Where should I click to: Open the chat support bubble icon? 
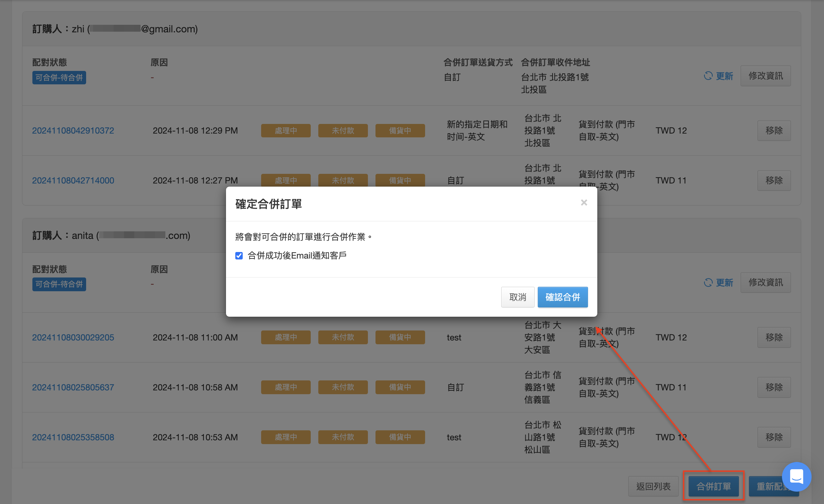tap(796, 476)
